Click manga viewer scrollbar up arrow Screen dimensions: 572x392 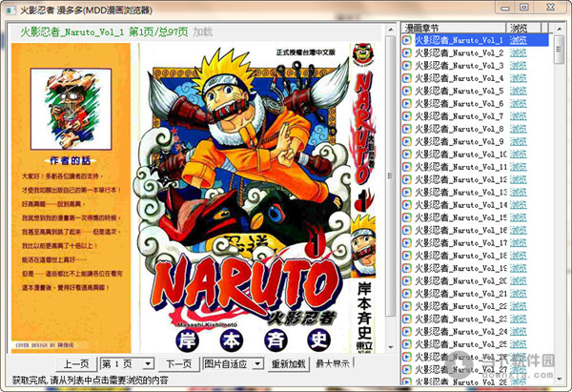pyautogui.click(x=391, y=30)
